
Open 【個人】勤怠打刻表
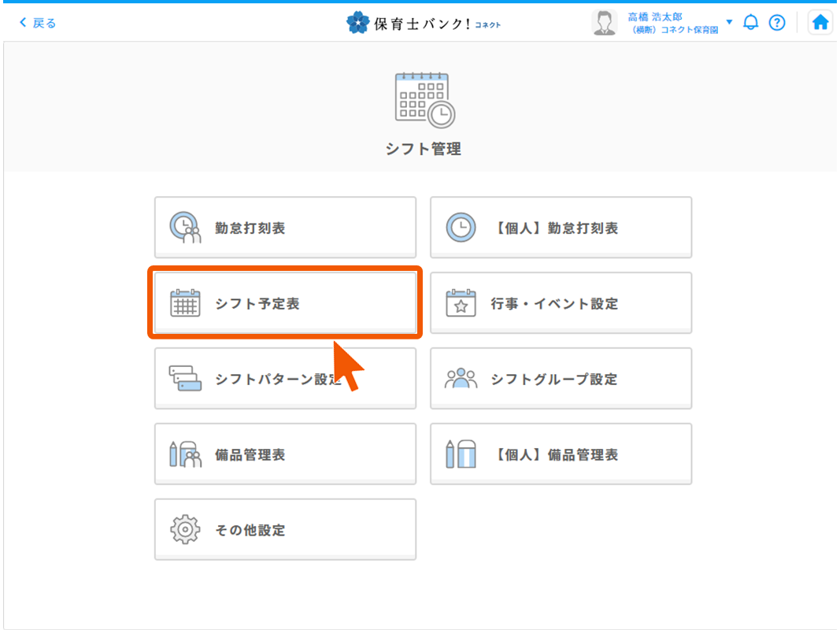[561, 227]
